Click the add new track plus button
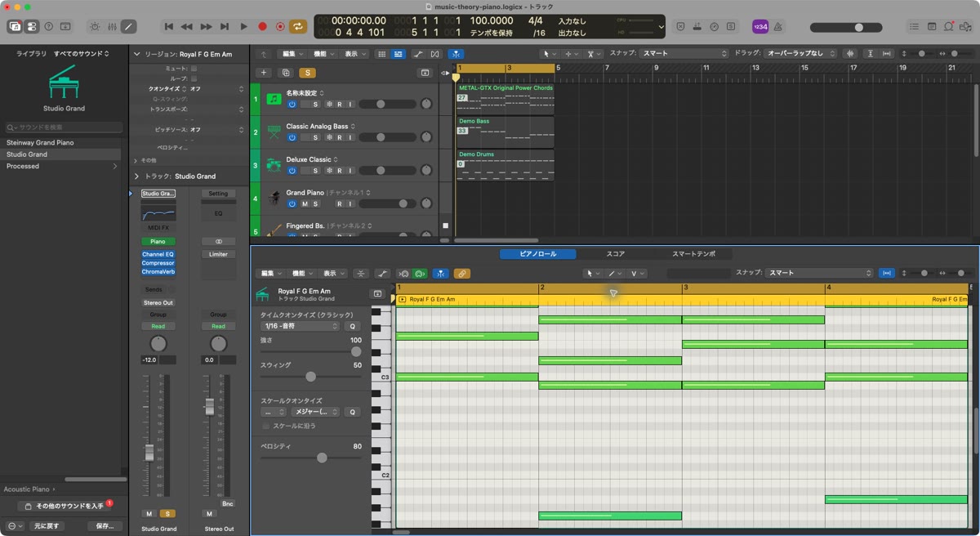 click(263, 73)
